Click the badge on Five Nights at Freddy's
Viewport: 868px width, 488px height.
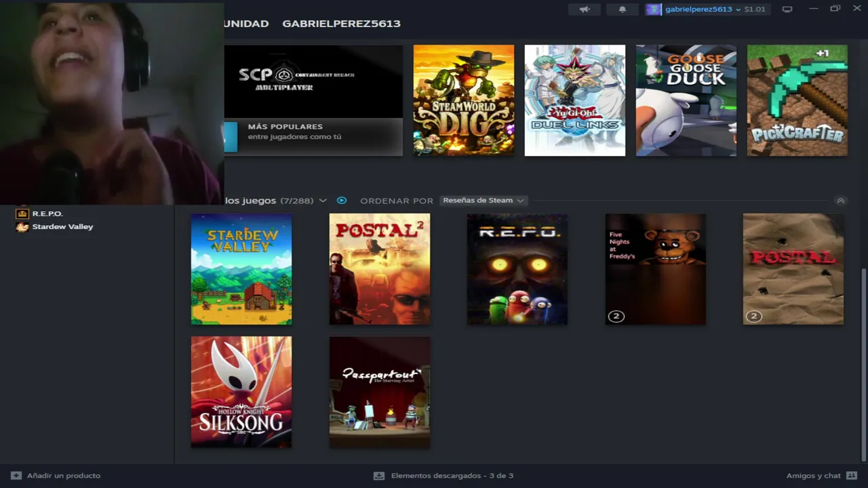(616, 317)
